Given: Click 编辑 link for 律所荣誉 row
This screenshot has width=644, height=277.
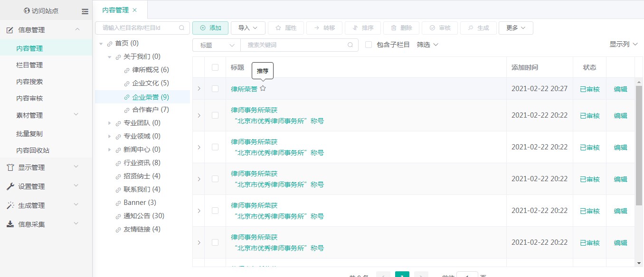Looking at the screenshot, I should 620,89.
